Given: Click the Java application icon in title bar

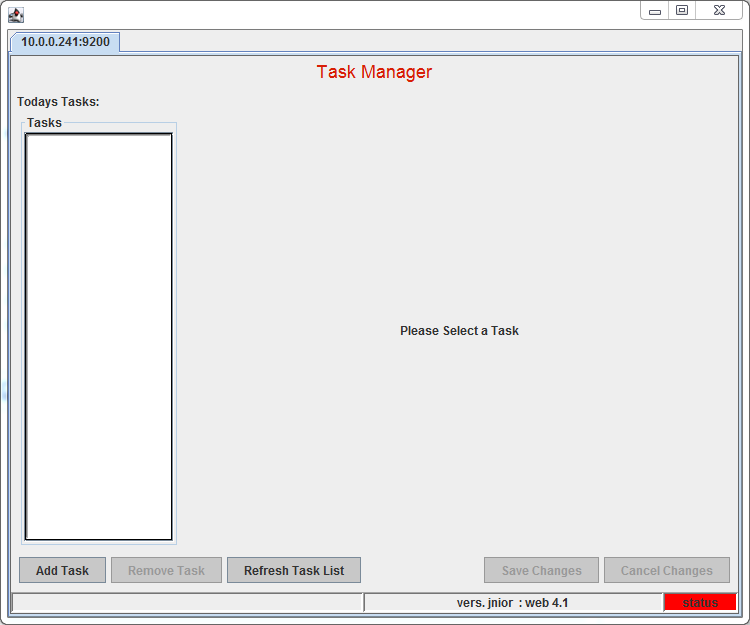Looking at the screenshot, I should [16, 15].
